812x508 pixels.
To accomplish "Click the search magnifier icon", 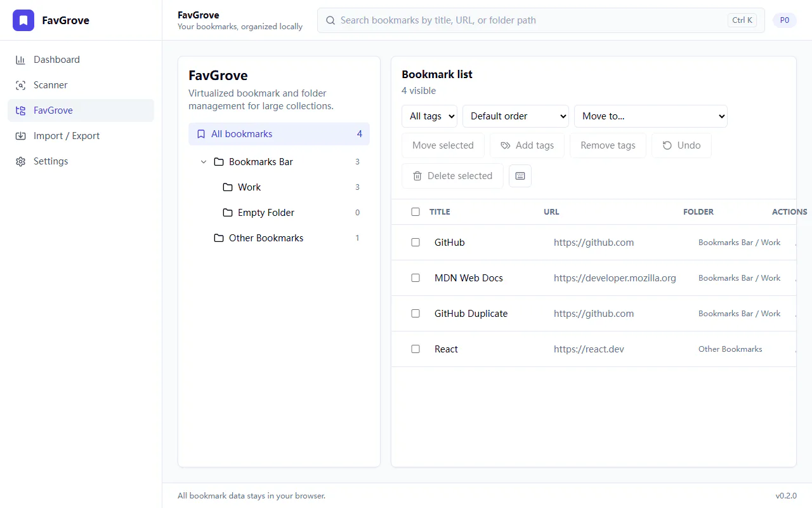I will coord(331,20).
